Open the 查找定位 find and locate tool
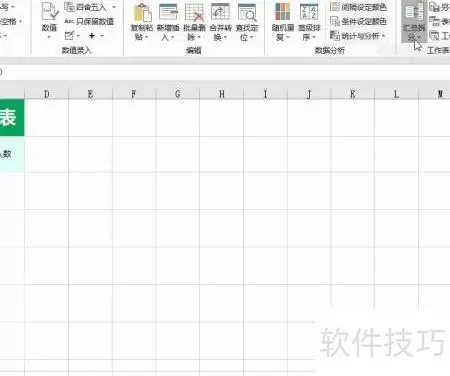450x376 pixels. 247,22
